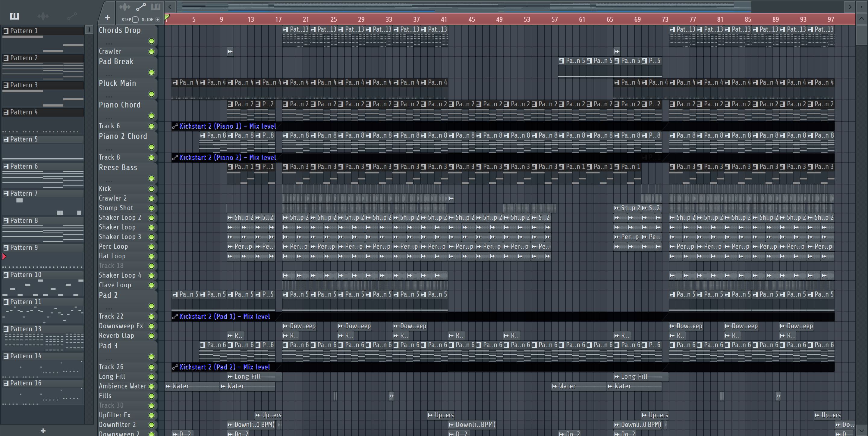Click the Pluck Main track header
Image resolution: width=868 pixels, height=436 pixels.
pyautogui.click(x=117, y=83)
